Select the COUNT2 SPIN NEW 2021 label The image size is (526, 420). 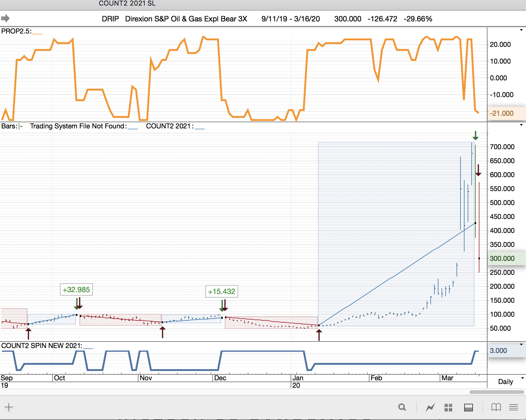pos(41,346)
